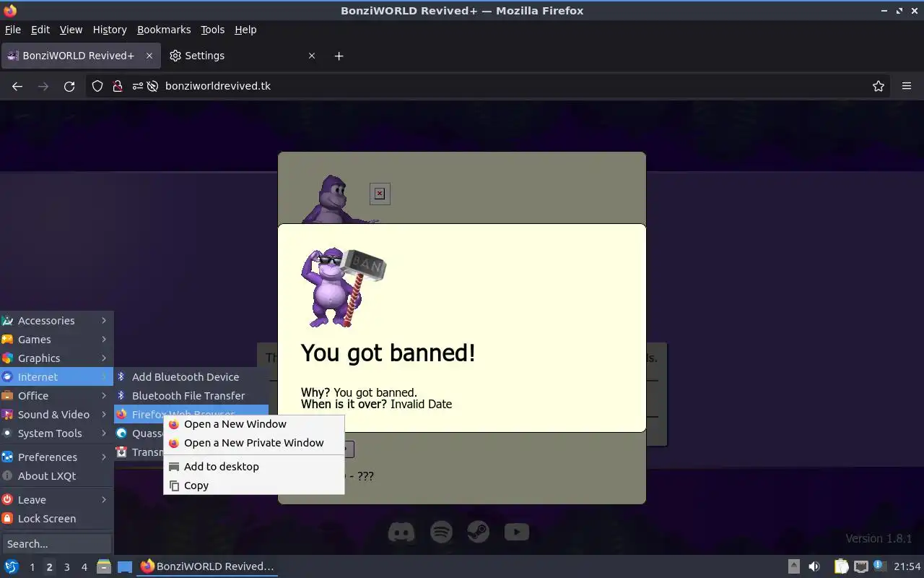The height and width of the screenshot is (578, 924).
Task: Click the Spotify icon on page
Action: click(x=441, y=532)
